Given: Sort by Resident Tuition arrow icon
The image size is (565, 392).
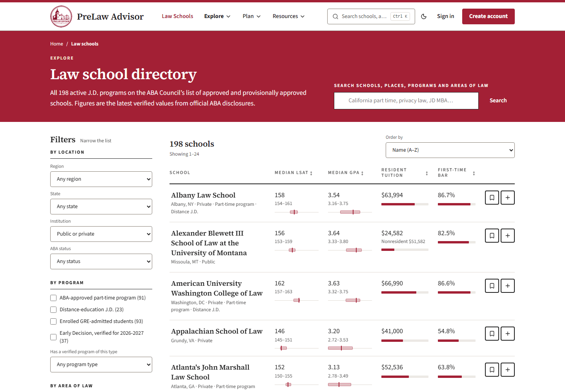Looking at the screenshot, I should 427,173.
